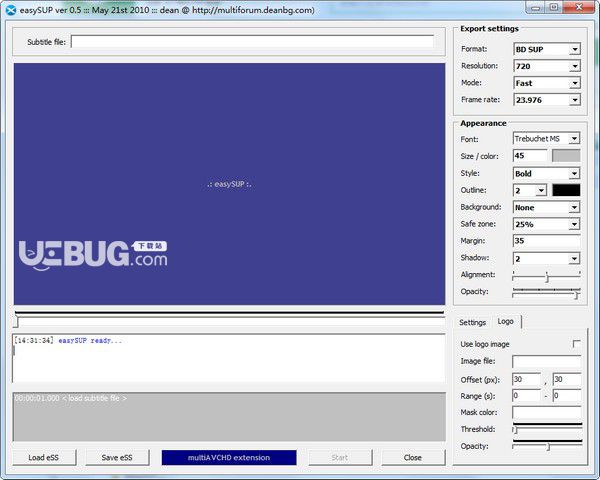Expand the Resolution dropdown showing 720
Screen dimensions: 600x480
pyautogui.click(x=546, y=66)
